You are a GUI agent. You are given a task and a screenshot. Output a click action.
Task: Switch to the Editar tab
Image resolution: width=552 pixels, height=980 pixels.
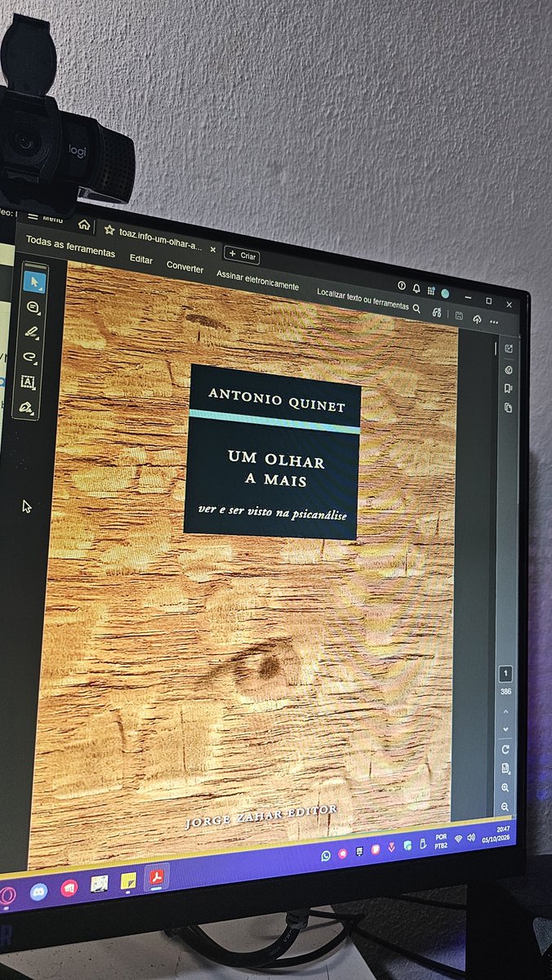pyautogui.click(x=141, y=258)
